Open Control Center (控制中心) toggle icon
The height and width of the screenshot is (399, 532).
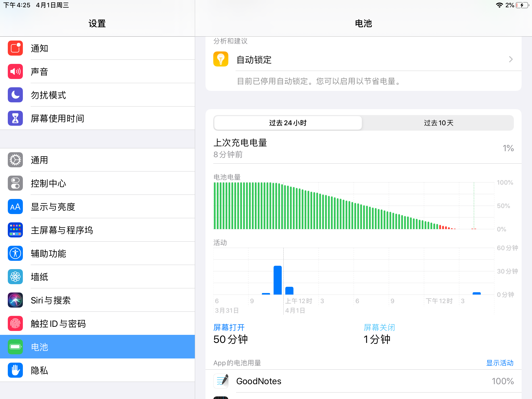[15, 183]
